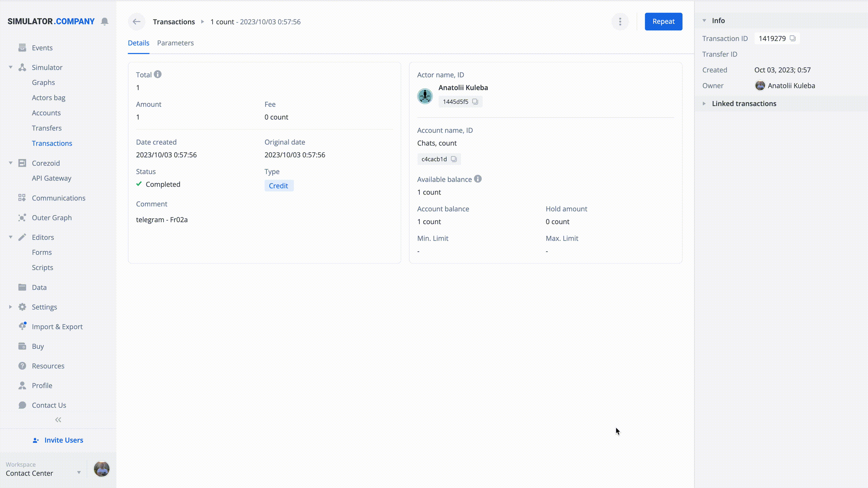Click the Repeat button
868x488 pixels.
point(664,21)
